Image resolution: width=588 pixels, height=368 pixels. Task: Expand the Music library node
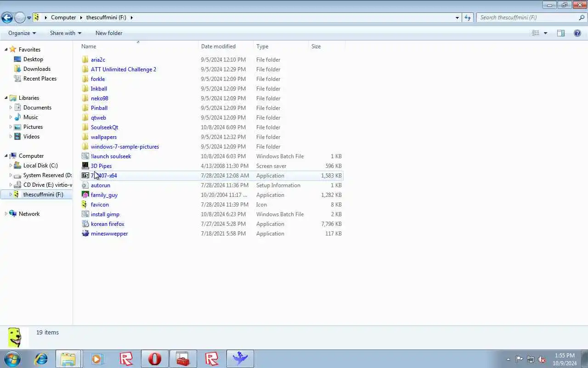11,117
